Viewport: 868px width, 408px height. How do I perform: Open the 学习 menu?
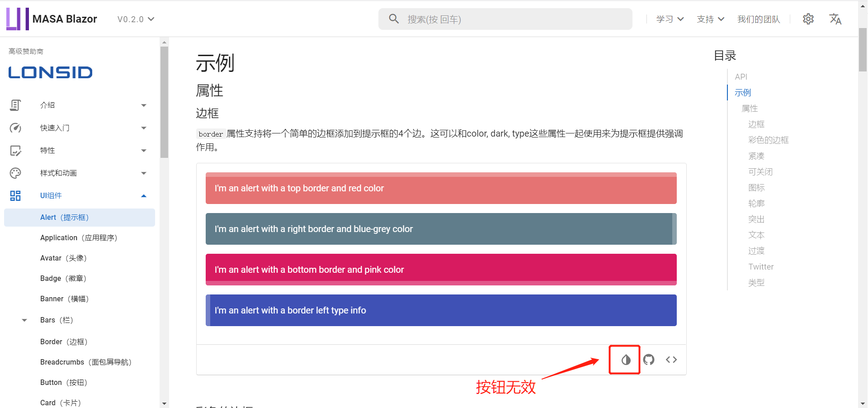pos(669,19)
